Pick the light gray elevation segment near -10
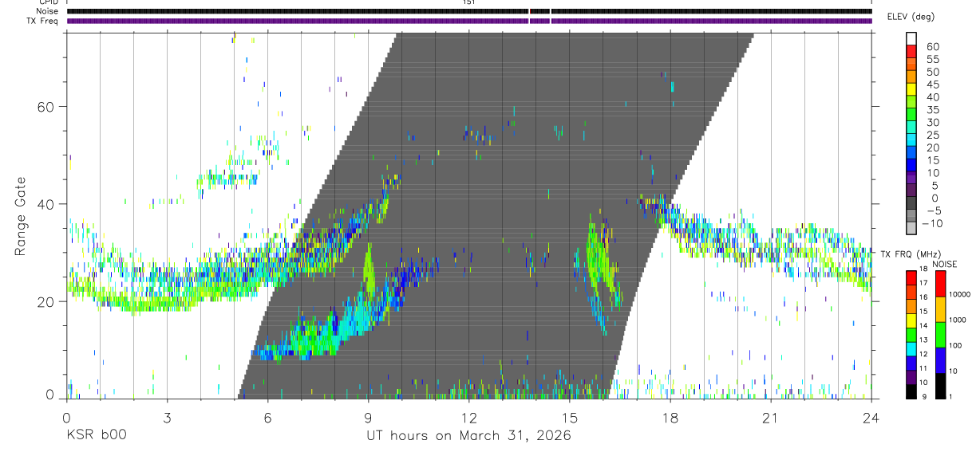The height and width of the screenshot is (452, 980). click(x=911, y=227)
